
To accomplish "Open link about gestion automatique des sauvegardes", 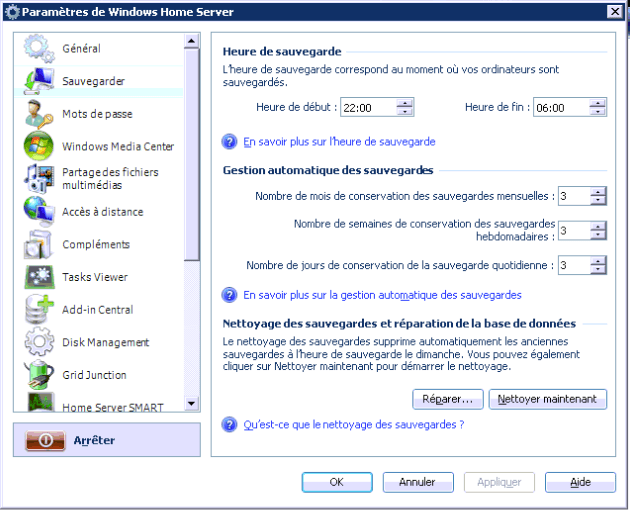I will (x=382, y=295).
